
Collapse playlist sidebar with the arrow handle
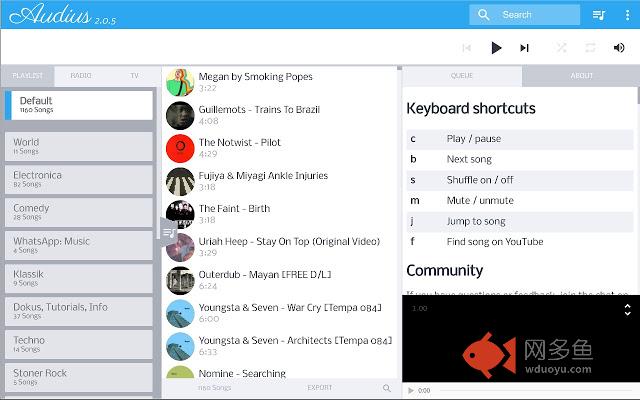(x=167, y=233)
